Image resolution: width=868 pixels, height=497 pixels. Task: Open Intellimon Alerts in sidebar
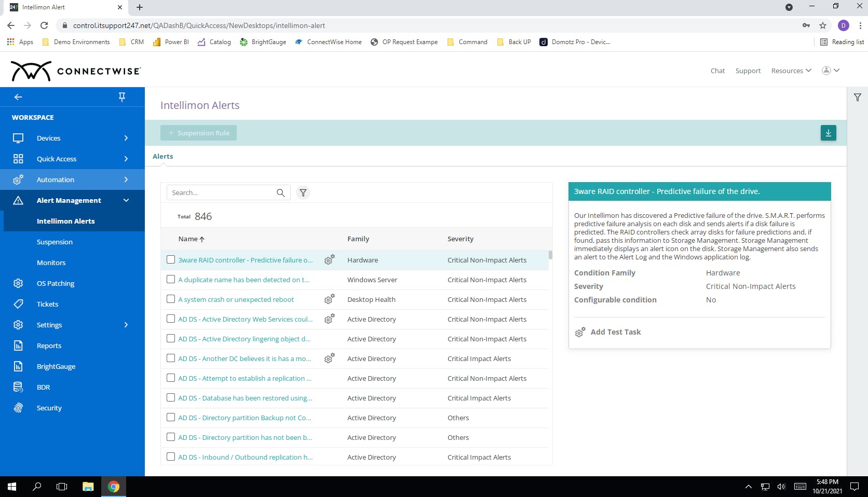66,221
